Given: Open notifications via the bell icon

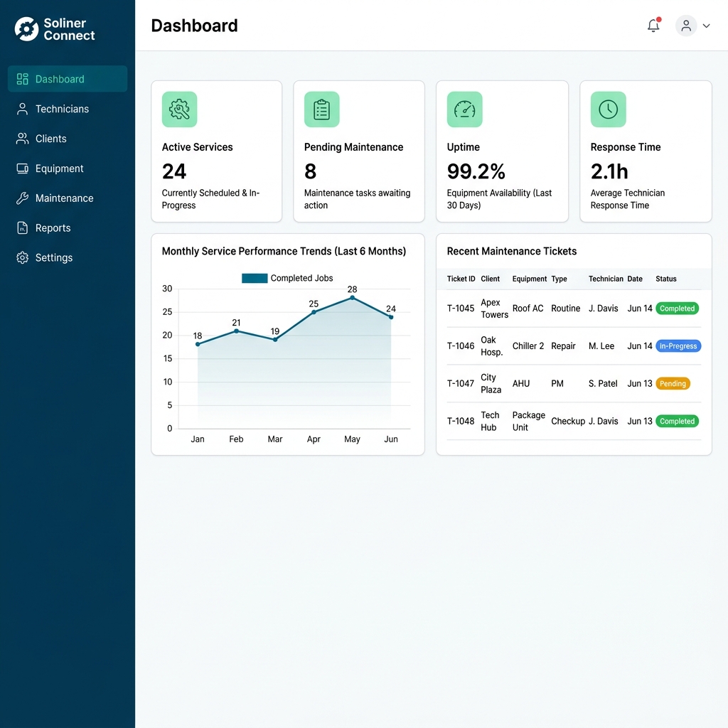Looking at the screenshot, I should coord(653,26).
